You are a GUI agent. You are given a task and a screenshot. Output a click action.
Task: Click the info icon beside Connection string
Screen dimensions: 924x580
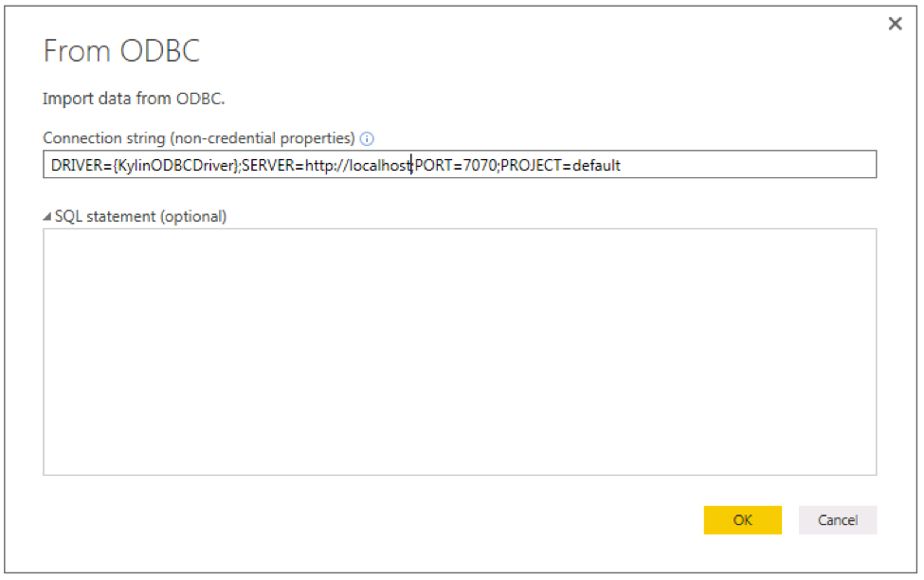tap(368, 138)
